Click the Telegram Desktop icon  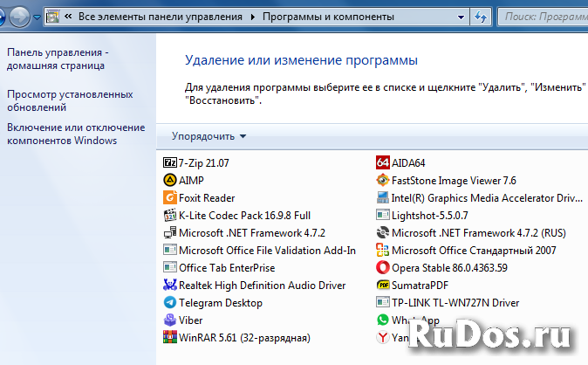tap(170, 302)
